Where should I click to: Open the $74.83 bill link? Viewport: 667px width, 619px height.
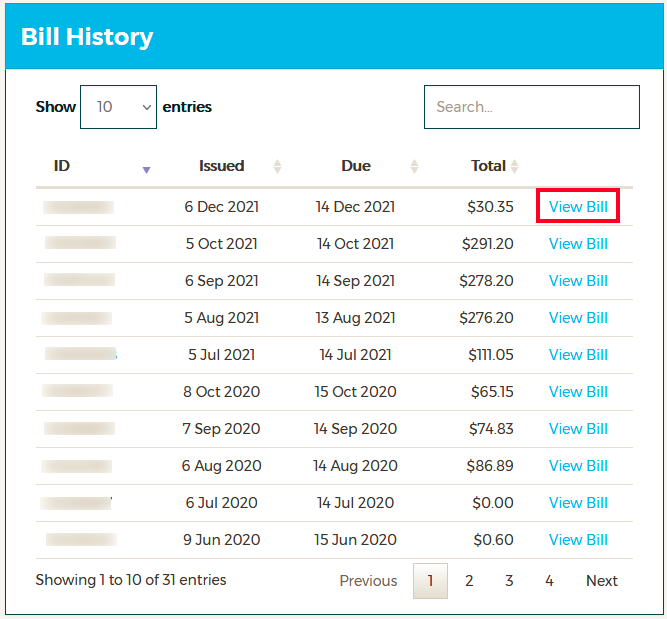point(578,429)
